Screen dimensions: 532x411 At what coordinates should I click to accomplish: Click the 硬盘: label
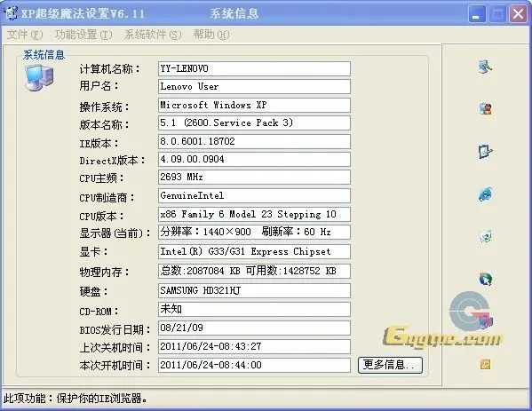pyautogui.click(x=93, y=292)
